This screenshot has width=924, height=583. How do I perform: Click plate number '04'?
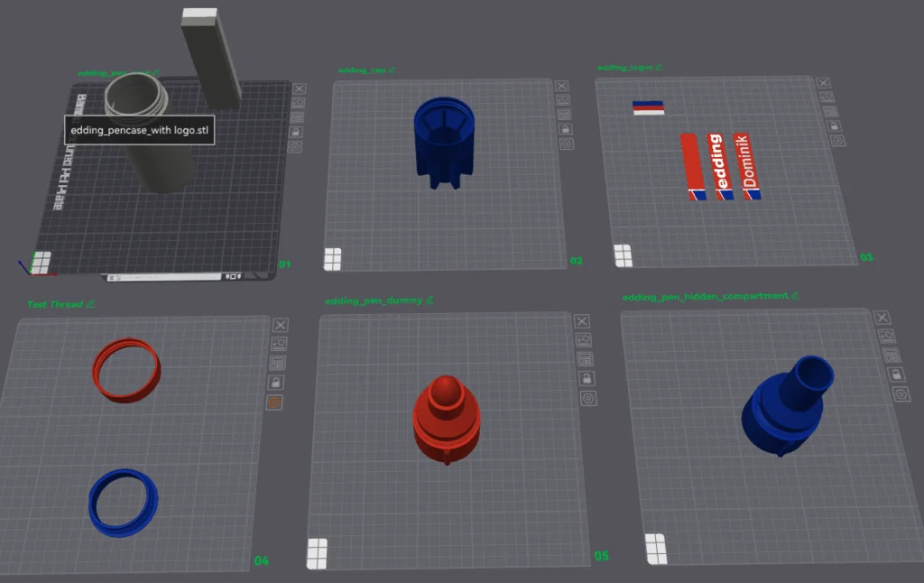point(262,560)
